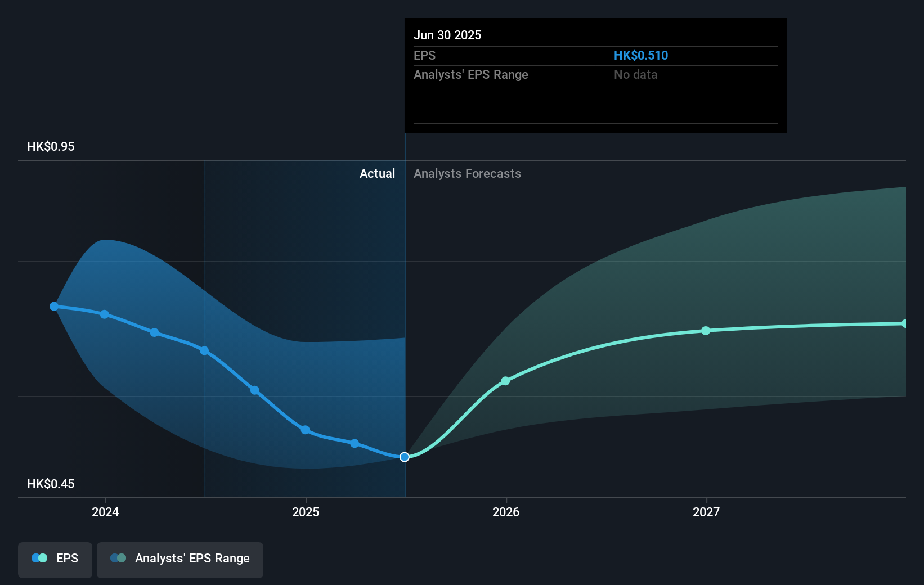
Task: Toggle the EPS legend button
Action: coord(55,560)
